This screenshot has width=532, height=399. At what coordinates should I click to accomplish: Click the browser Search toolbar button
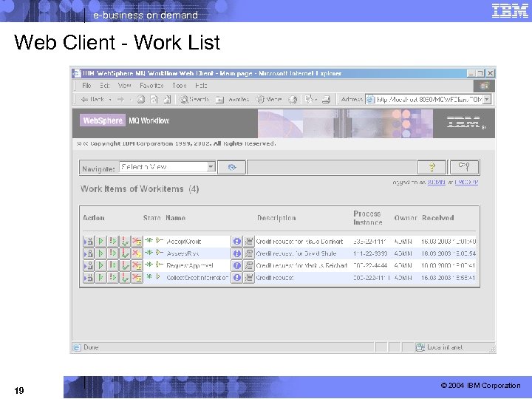point(194,100)
